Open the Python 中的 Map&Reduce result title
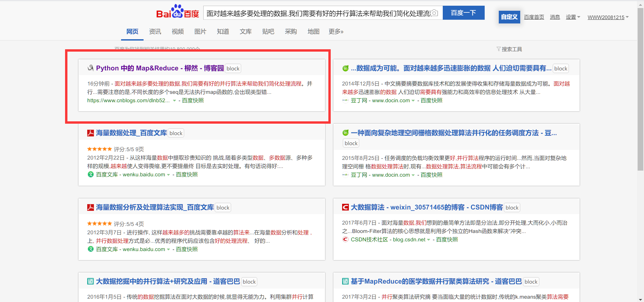The image size is (644, 302). (x=160, y=68)
